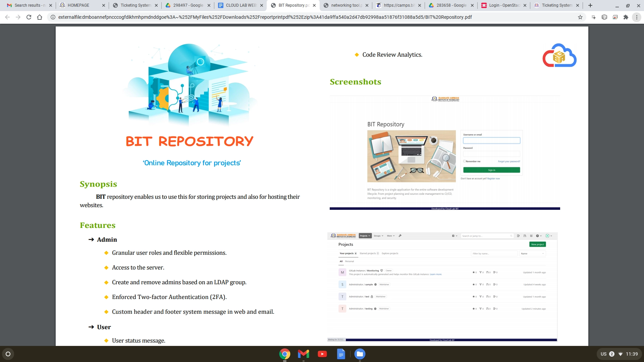Close the BIT Repository.pdf tab
Image resolution: width=644 pixels, height=362 pixels.
click(314, 5)
